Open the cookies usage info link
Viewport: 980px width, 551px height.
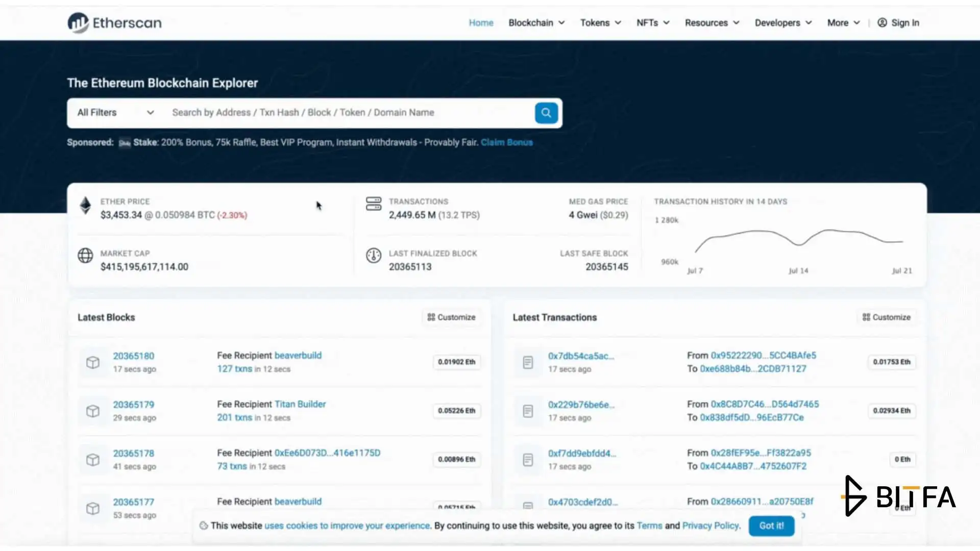[347, 525]
